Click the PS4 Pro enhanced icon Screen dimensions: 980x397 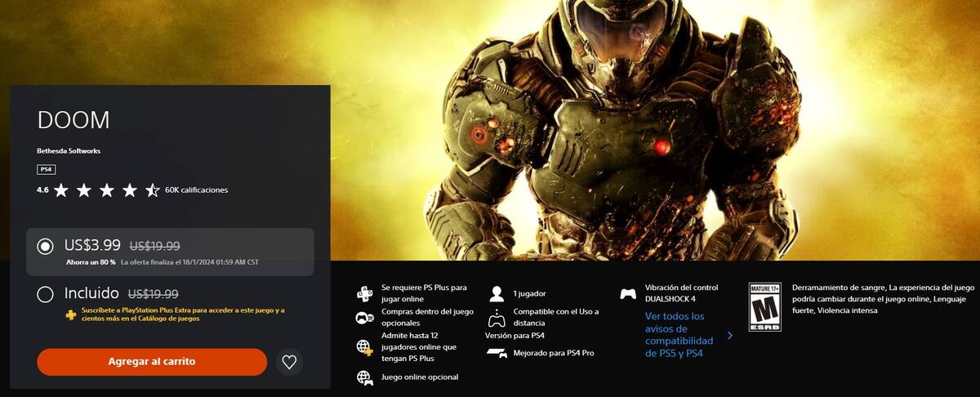[x=497, y=353]
